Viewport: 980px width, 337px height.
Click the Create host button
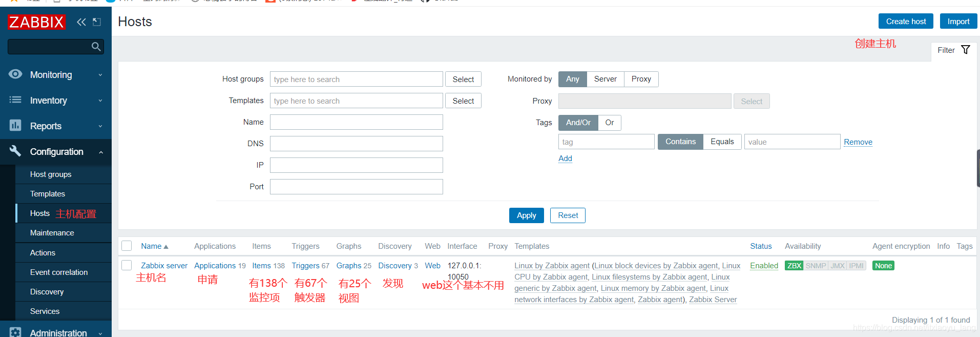point(906,22)
